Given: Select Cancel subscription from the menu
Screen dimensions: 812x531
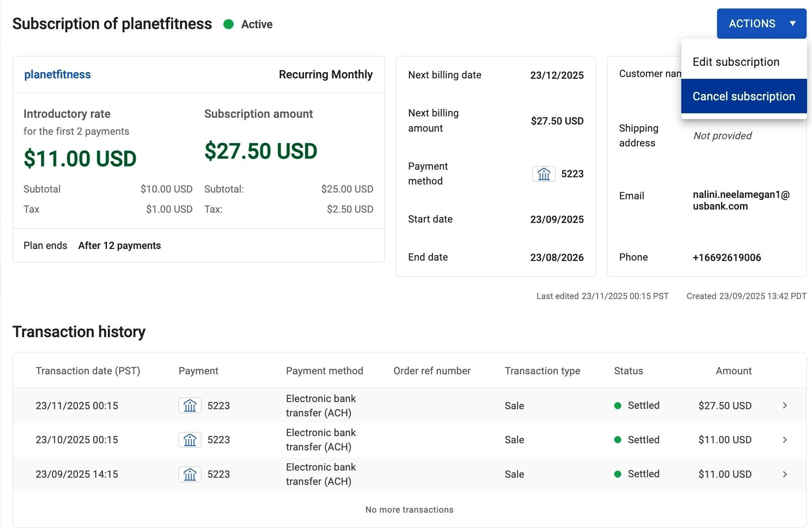Looking at the screenshot, I should (x=744, y=96).
